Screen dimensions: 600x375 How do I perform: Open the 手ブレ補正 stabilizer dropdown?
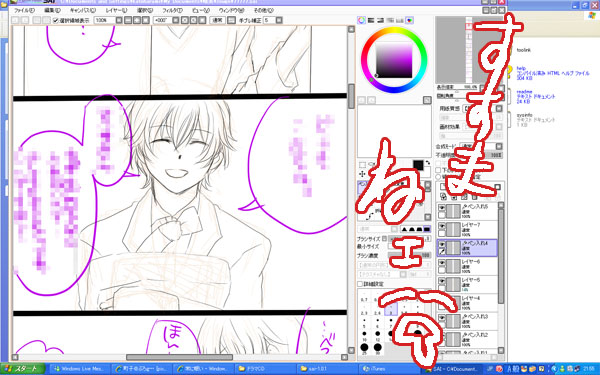click(x=279, y=20)
